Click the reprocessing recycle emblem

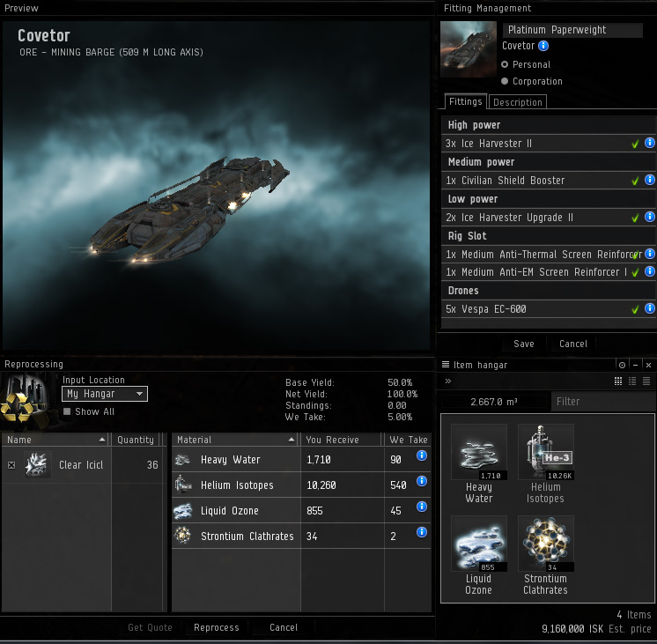pyautogui.click(x=17, y=407)
